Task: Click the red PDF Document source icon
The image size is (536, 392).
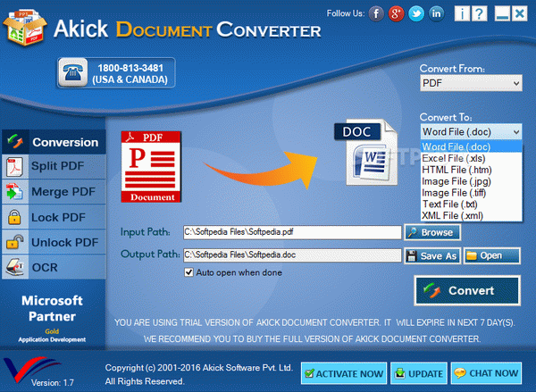Action: tap(151, 167)
